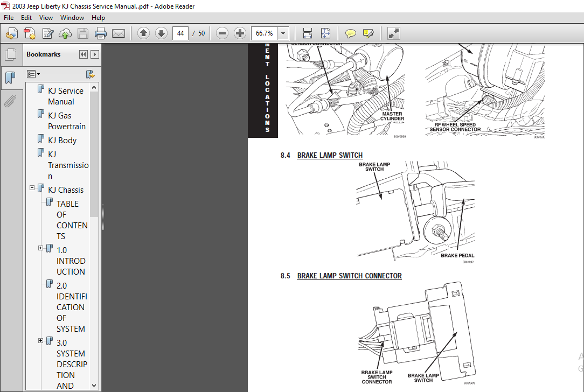This screenshot has width=584, height=392.
Task: Open the bookmarks options dropdown menu
Action: (33, 74)
